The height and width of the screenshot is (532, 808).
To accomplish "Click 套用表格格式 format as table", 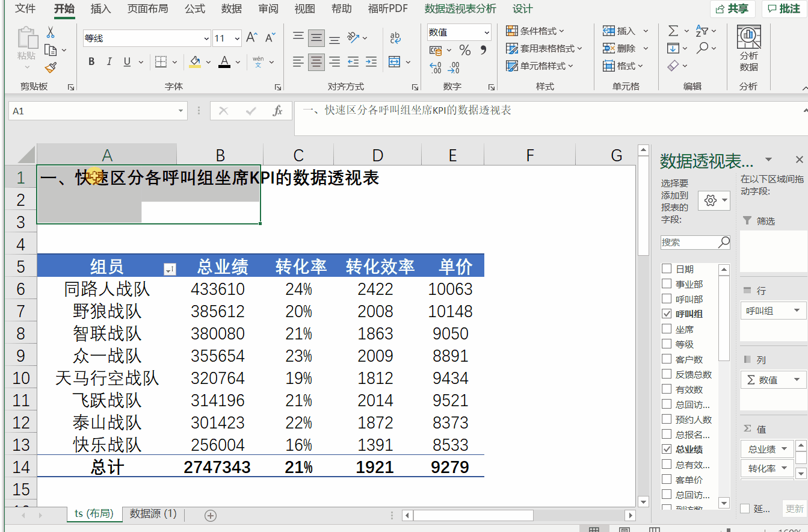I will click(x=544, y=48).
